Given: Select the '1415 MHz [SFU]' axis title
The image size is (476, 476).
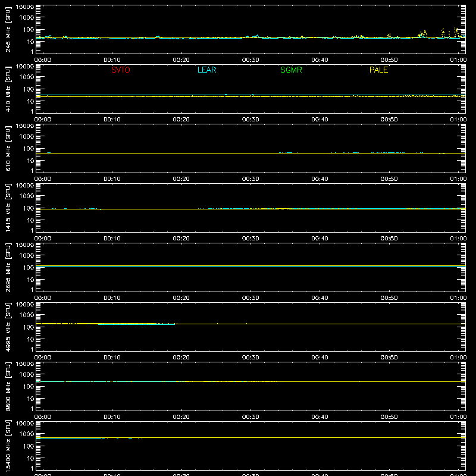Looking at the screenshot, I should pos(8,208).
